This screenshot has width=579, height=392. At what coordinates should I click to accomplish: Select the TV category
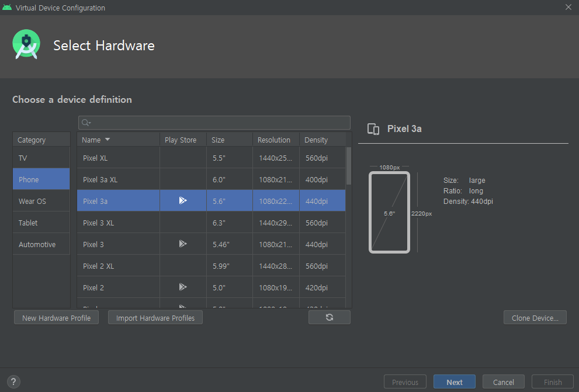click(41, 158)
